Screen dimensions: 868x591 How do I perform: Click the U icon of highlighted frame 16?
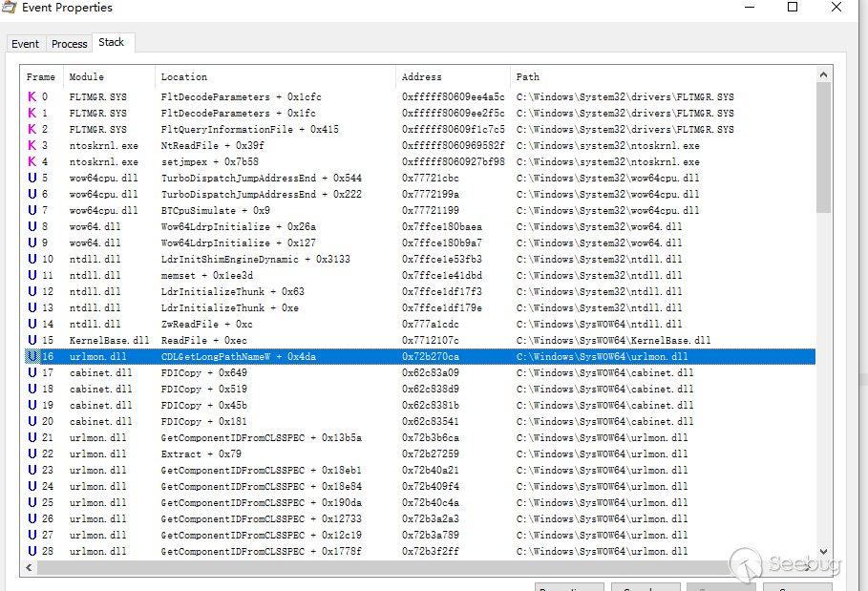(32, 356)
